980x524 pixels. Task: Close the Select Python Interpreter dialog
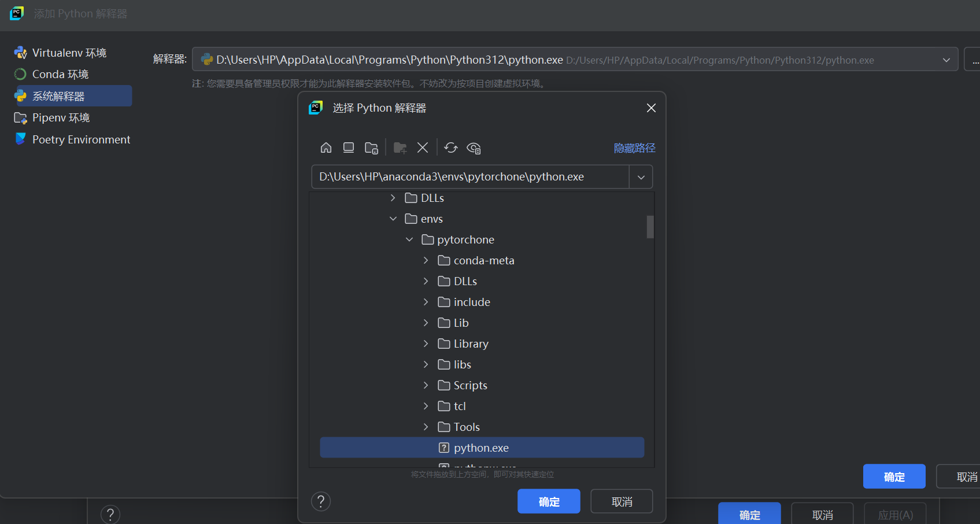pos(651,108)
